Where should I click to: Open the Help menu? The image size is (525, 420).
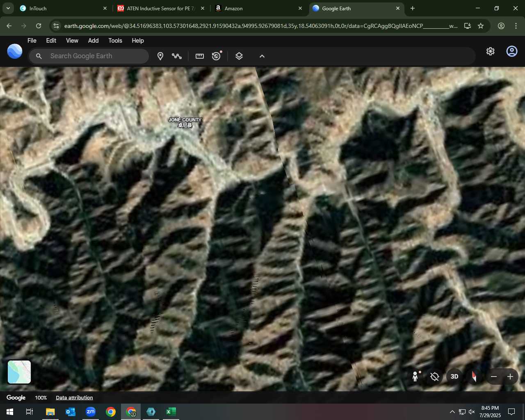[x=138, y=41]
